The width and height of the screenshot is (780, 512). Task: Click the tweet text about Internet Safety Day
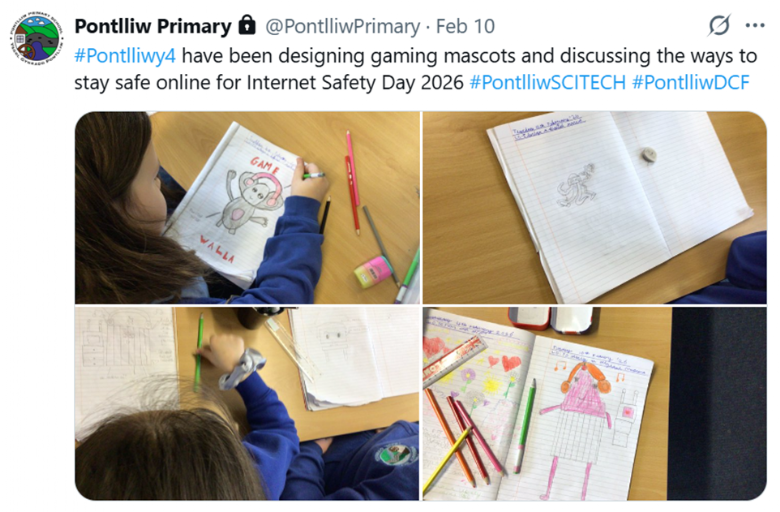[415, 69]
